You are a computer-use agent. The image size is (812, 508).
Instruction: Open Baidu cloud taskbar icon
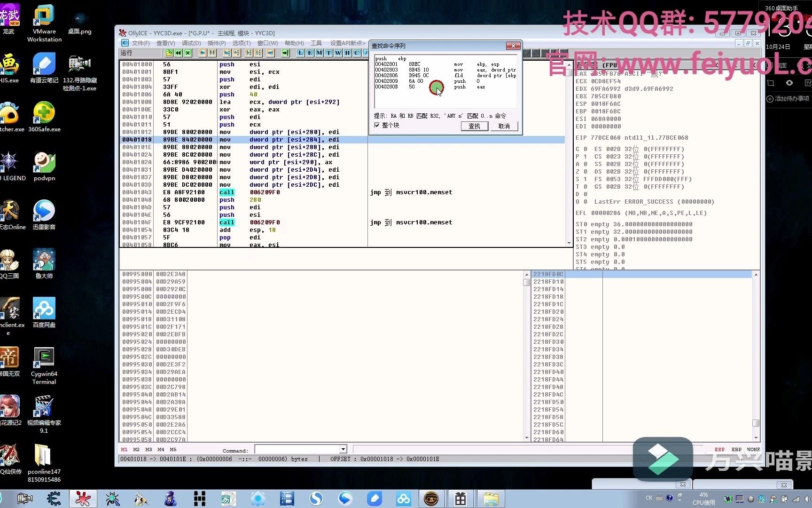(x=403, y=499)
